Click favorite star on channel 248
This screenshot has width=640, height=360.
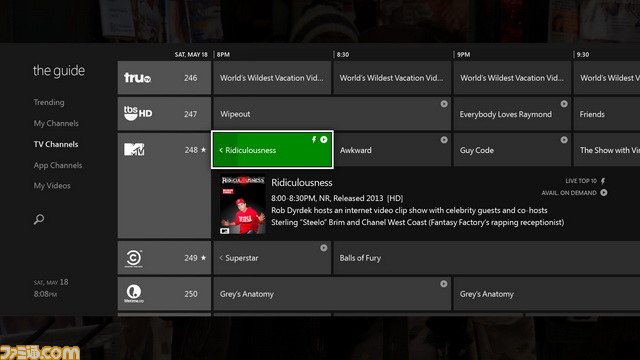pyautogui.click(x=203, y=150)
